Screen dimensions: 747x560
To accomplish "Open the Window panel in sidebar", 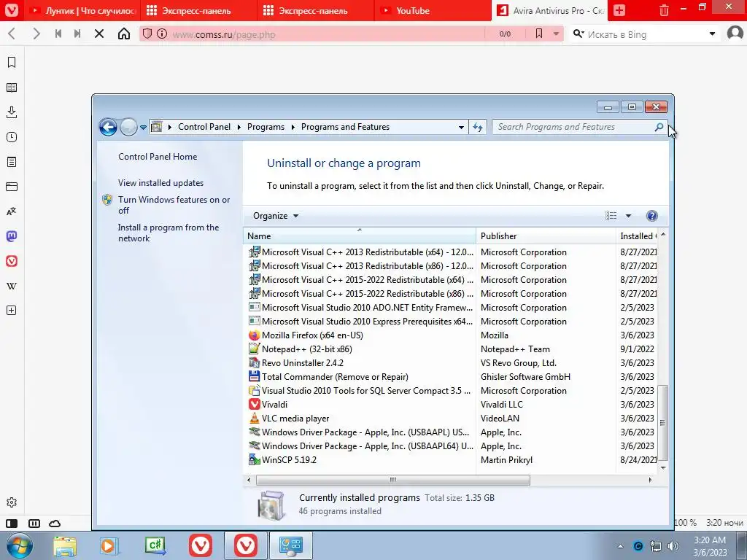I will pos(12,187).
